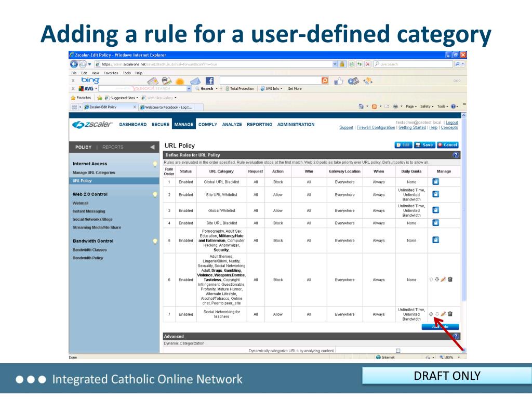Image resolution: width=532 pixels, height=399 pixels.
Task: Open help for Define Rules for URL Policy
Action: click(x=456, y=155)
